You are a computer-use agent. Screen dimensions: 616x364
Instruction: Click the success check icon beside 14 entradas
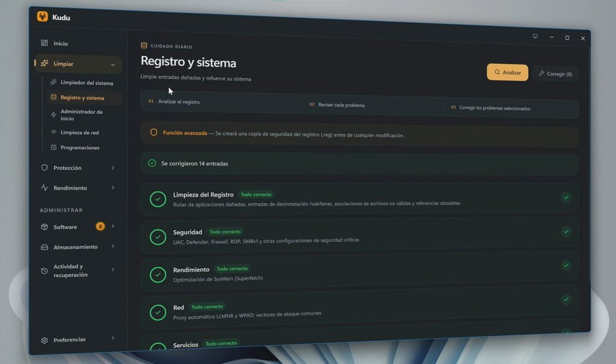152,162
